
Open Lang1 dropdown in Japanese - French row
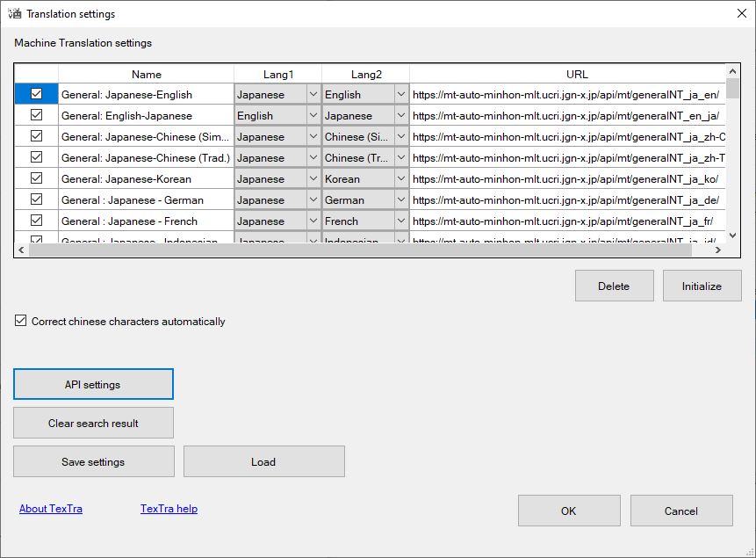click(x=313, y=221)
